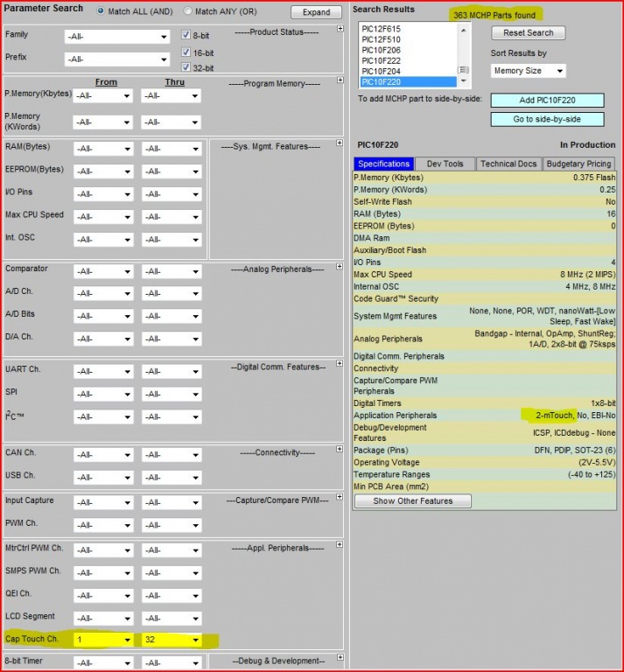
Task: Switch to the Dev Tools tab
Action: tap(445, 164)
